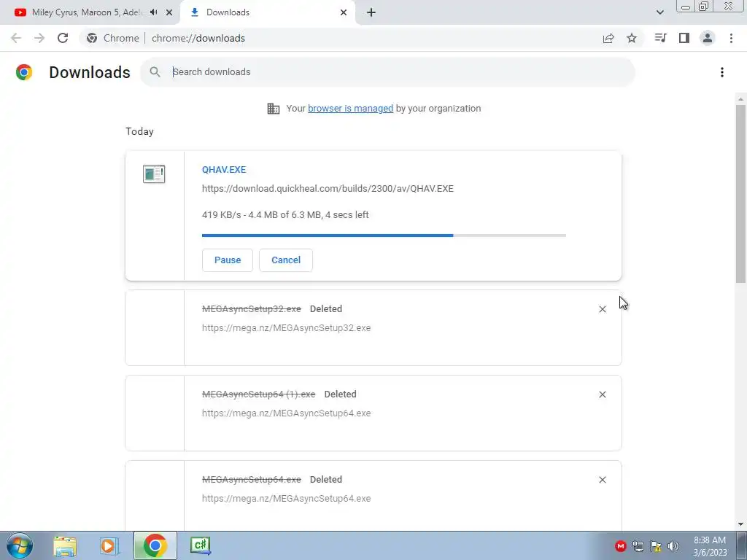Screen dimensions: 747x560
Task: Toggle the side panel icon
Action: pyautogui.click(x=684, y=38)
